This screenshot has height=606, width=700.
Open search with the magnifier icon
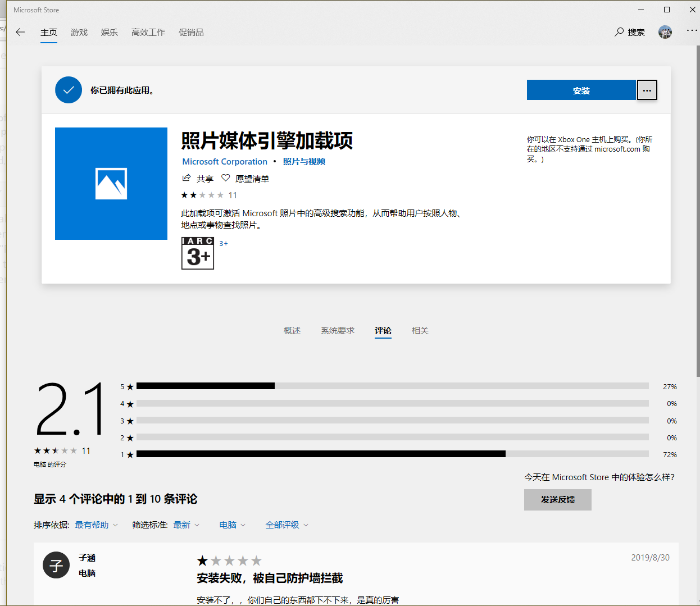click(619, 32)
